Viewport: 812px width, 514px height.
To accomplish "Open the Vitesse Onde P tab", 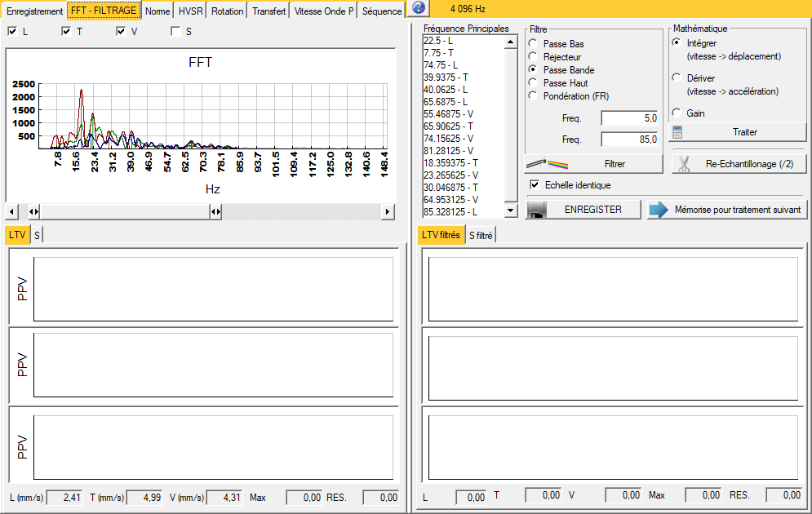I will pyautogui.click(x=324, y=11).
